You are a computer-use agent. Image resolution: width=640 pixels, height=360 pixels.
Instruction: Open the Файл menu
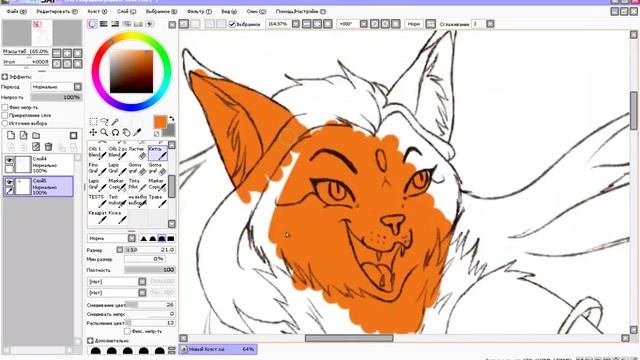[16, 12]
